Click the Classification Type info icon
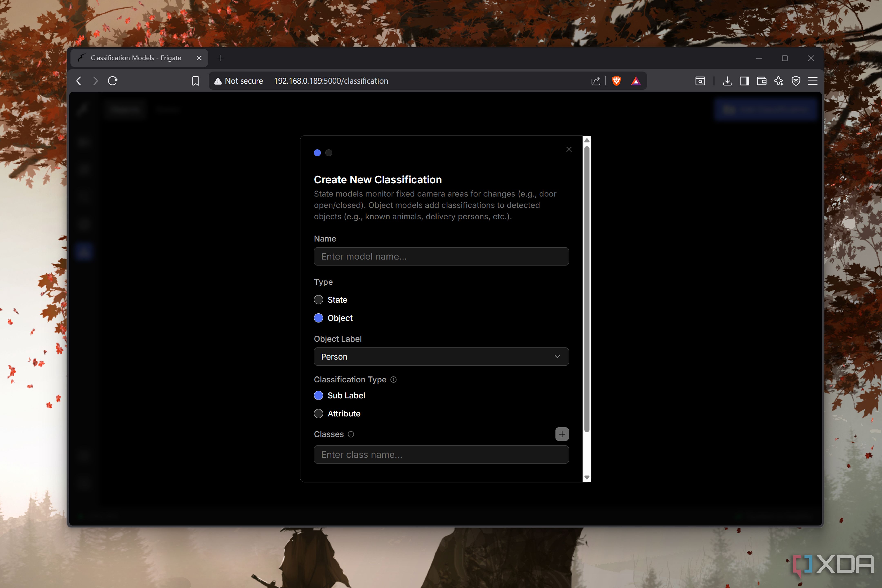Image resolution: width=882 pixels, height=588 pixels. click(x=393, y=380)
